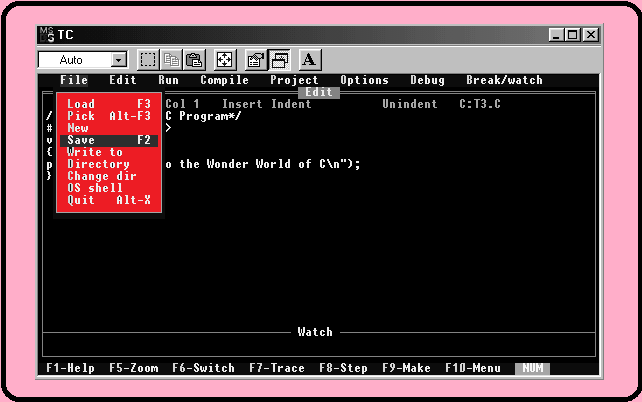The width and height of the screenshot is (642, 402).
Task: Click the MS-DOS TC title bar icon
Action: pos(47,35)
